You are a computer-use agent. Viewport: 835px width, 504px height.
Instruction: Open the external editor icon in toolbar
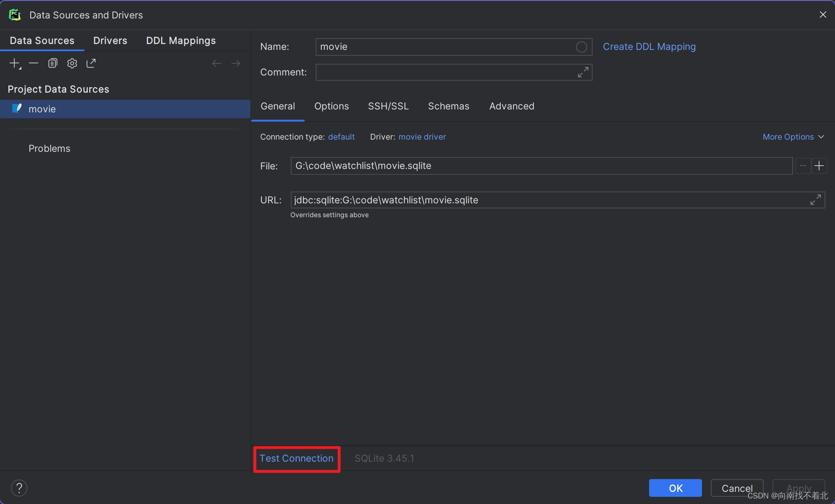(91, 63)
